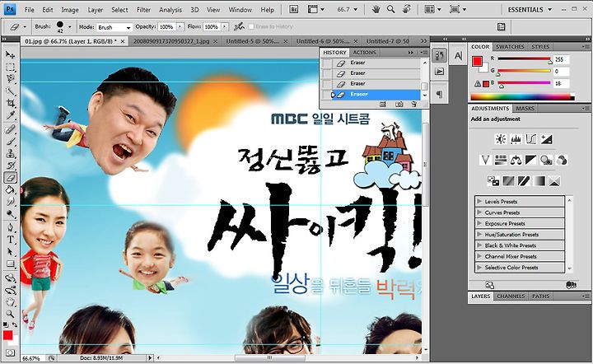Click the color spectrum ramp bar
This screenshot has width=593, height=364.
click(x=523, y=96)
